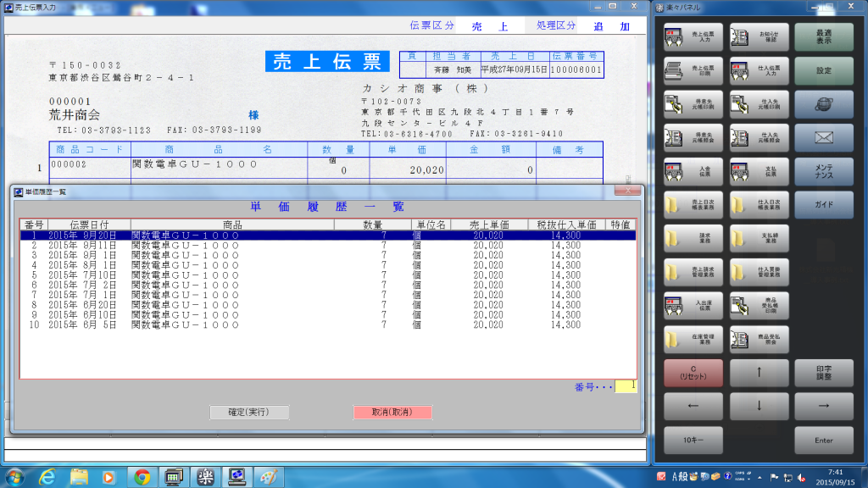868x488 pixels.
Task: Select history row 9 dated 2015年 6月10日
Action: pos(328,315)
